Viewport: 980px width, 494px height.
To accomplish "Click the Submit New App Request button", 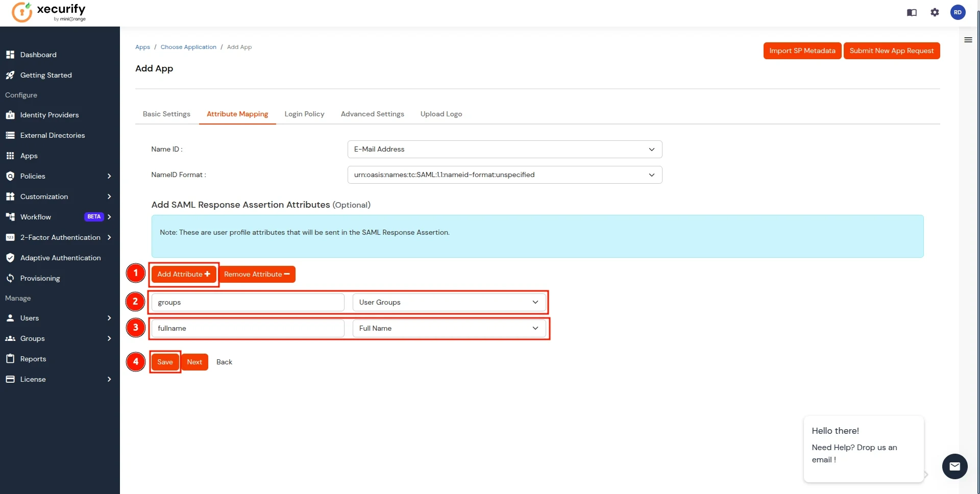I will point(892,51).
